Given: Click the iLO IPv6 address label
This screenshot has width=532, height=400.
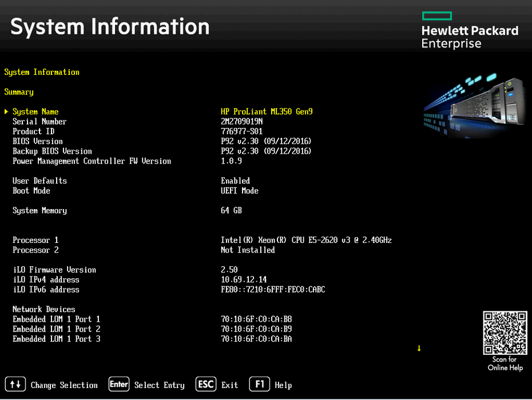Looking at the screenshot, I should [46, 290].
